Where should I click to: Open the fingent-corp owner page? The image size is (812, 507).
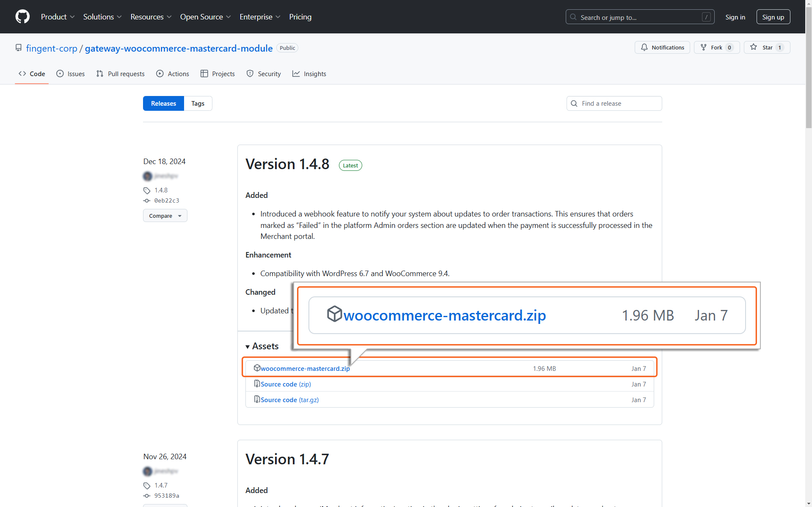(x=52, y=48)
